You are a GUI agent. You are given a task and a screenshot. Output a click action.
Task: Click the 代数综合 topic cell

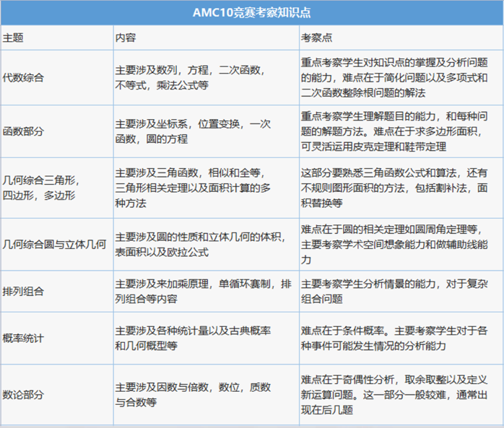coord(57,77)
